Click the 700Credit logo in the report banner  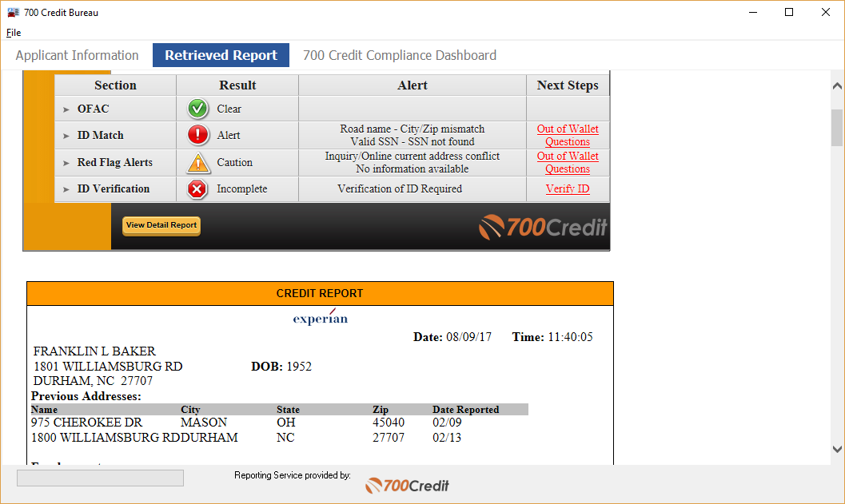click(x=542, y=227)
